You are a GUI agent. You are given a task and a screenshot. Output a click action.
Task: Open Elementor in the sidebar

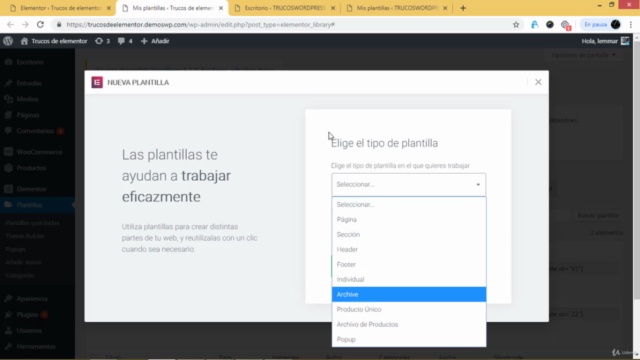pos(31,189)
